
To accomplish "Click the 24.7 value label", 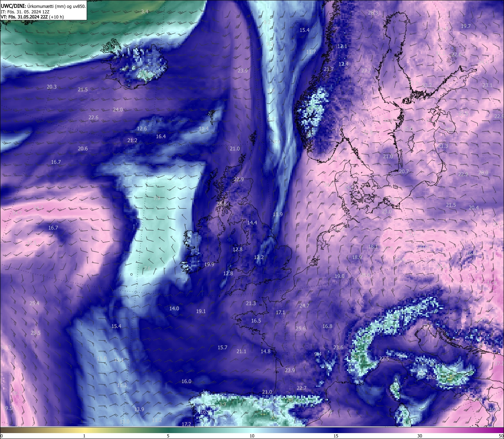I will coord(304,306).
